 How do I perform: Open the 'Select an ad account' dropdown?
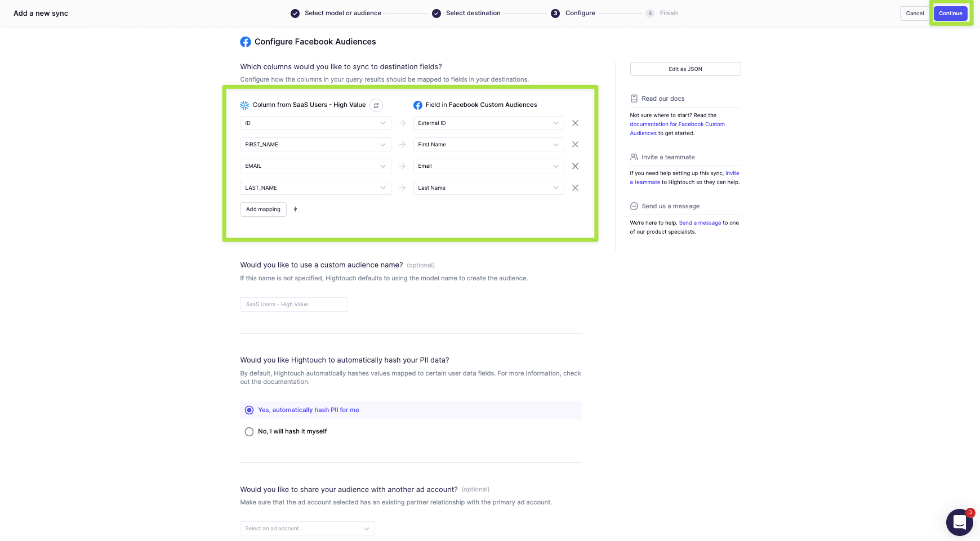(x=307, y=529)
